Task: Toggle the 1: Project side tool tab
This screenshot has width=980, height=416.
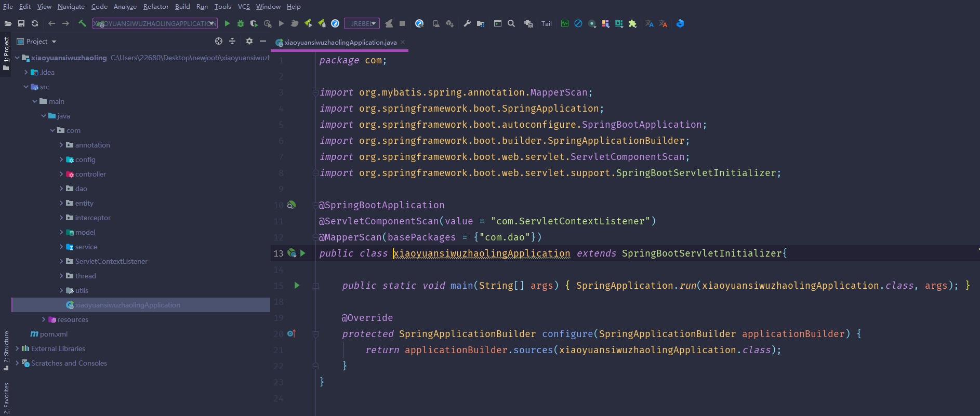Action: [x=6, y=54]
